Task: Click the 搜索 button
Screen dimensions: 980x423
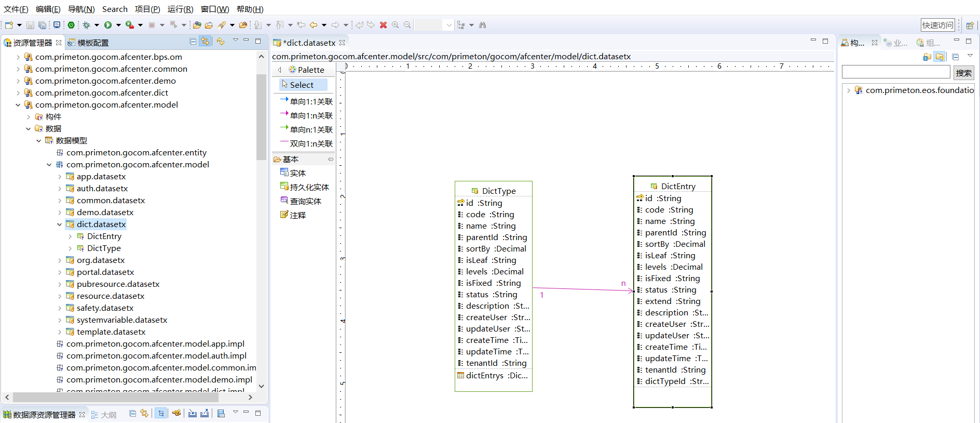Action: pos(963,73)
